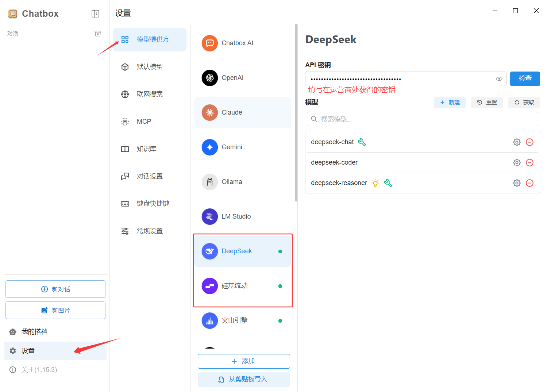Click 获取 to fetch model list
This screenshot has width=547, height=392.
point(524,103)
